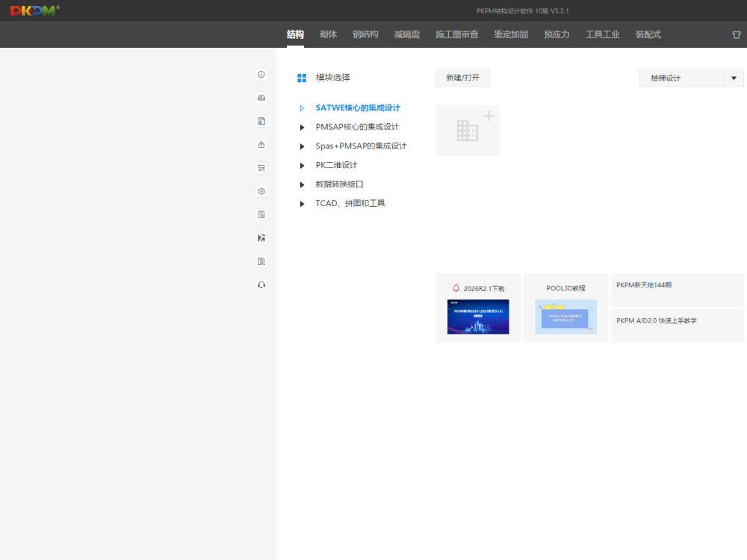Open the 2026R2.1下载 link
Image resolution: width=747 pixels, height=560 pixels.
click(x=483, y=288)
